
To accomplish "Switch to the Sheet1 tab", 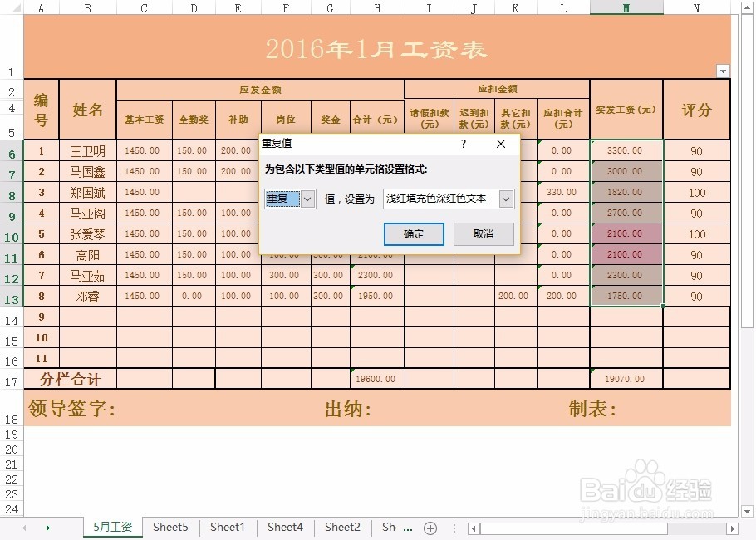I will (227, 527).
